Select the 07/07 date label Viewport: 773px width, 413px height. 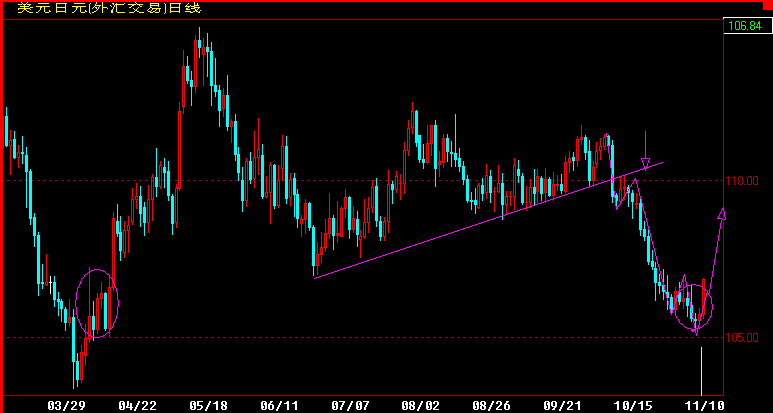(351, 406)
